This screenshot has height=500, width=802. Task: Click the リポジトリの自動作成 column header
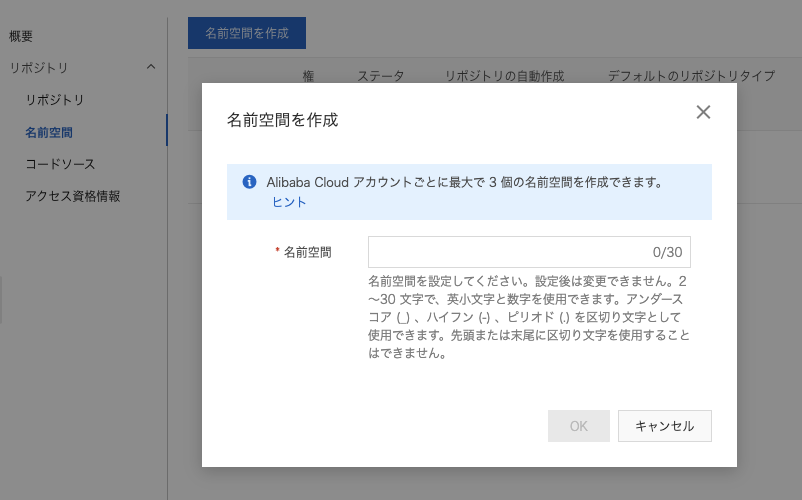(504, 76)
